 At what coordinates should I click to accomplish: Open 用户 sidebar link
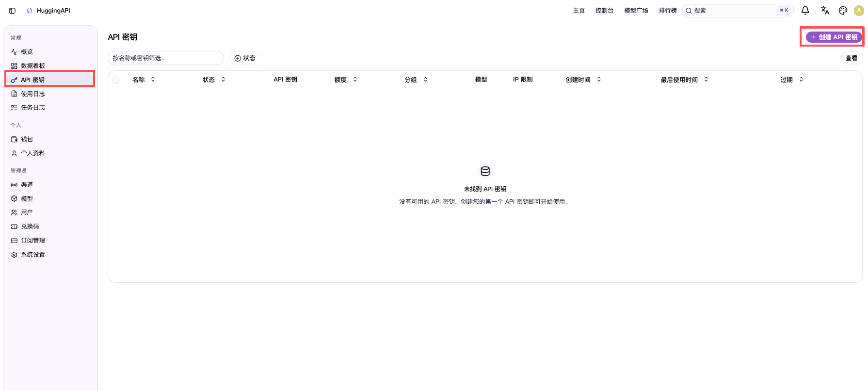[x=50, y=212]
